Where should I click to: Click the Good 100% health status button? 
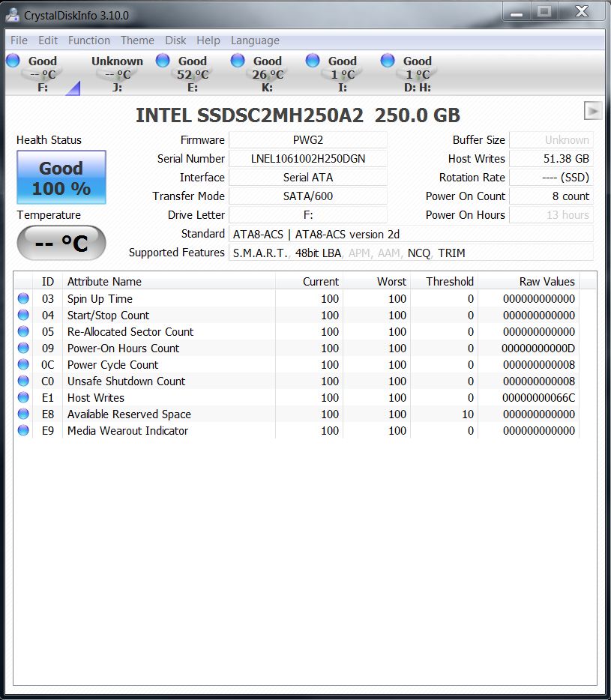click(61, 178)
